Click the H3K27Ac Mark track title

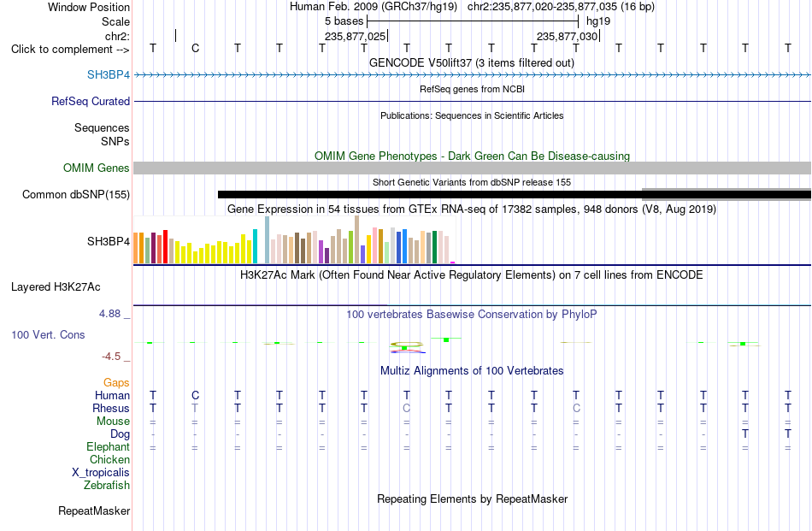coord(472,275)
